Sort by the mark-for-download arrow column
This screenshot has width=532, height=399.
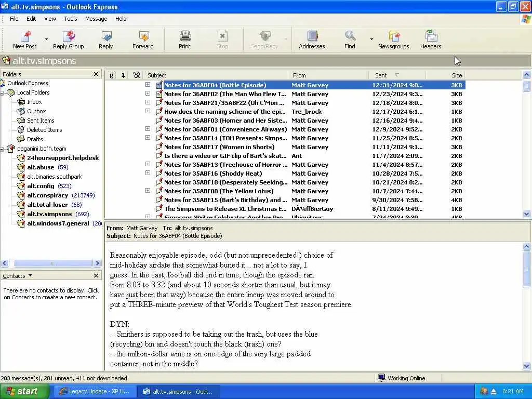tap(123, 75)
